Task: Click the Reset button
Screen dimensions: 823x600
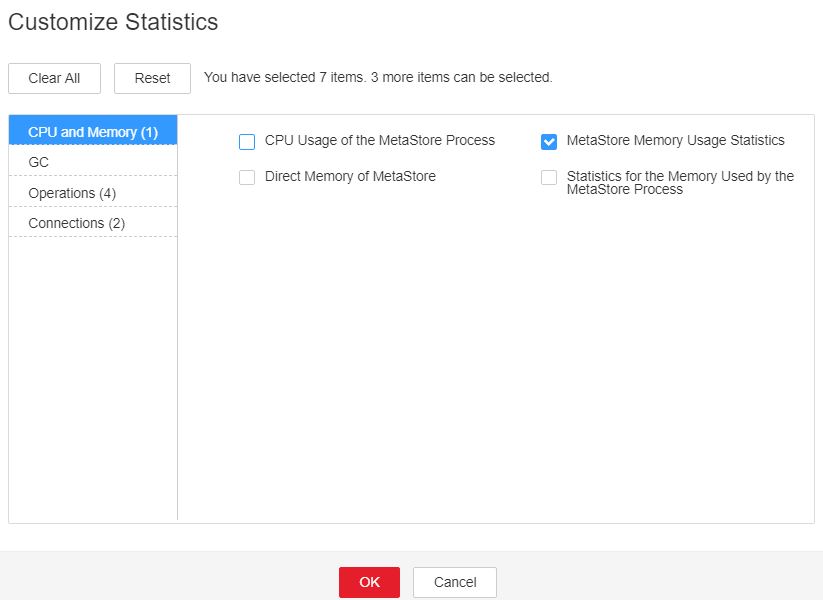Action: (152, 78)
